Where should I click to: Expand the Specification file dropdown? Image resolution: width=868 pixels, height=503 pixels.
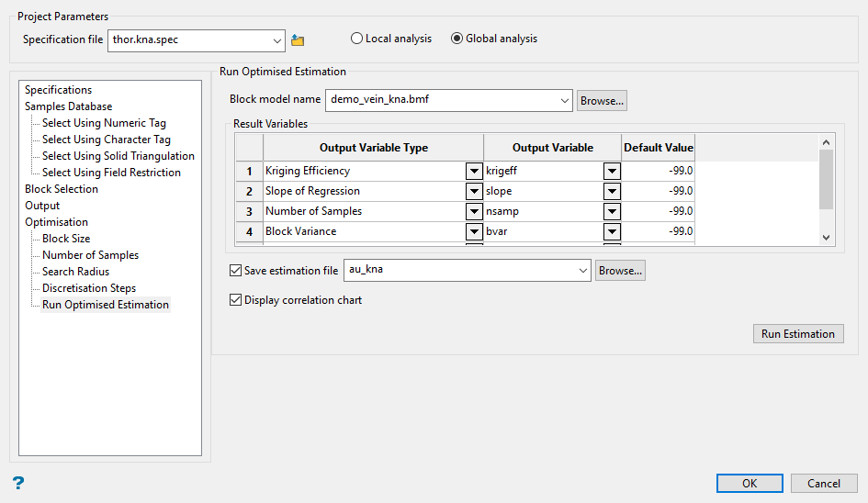pos(278,40)
